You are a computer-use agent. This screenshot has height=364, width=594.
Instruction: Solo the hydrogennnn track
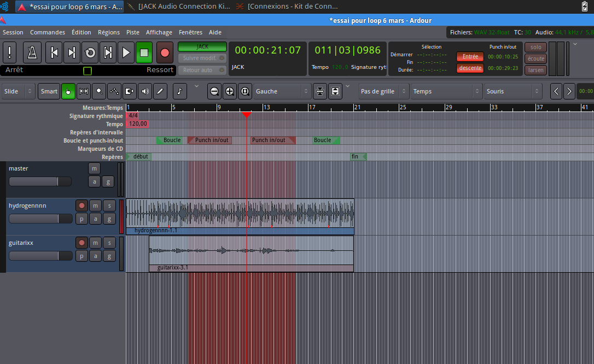(109, 206)
